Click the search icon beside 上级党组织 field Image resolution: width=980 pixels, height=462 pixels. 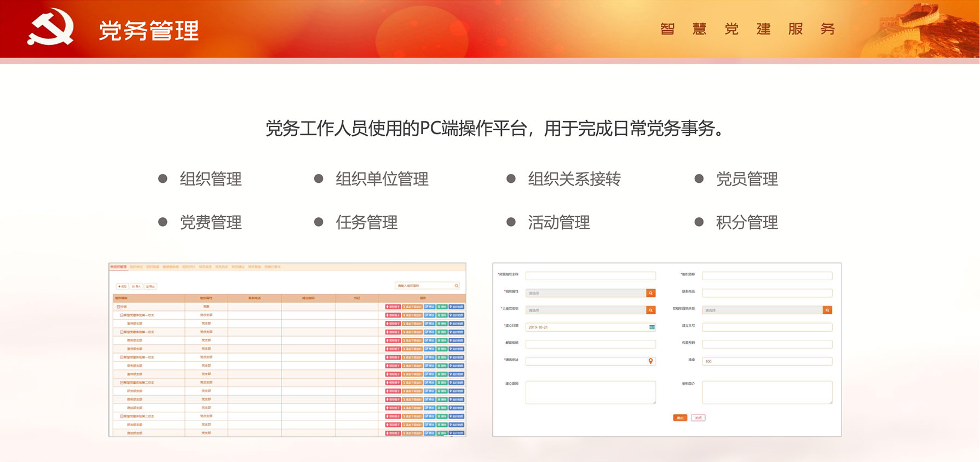point(650,310)
